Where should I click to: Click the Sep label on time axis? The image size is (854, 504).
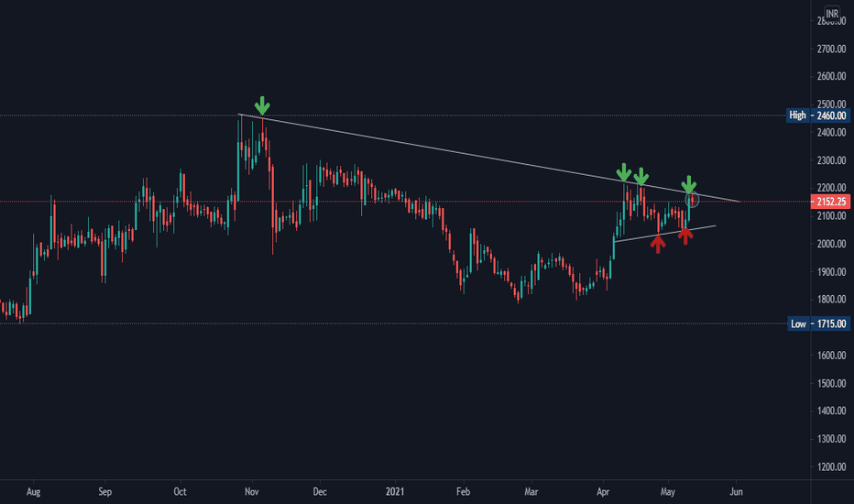click(x=104, y=491)
